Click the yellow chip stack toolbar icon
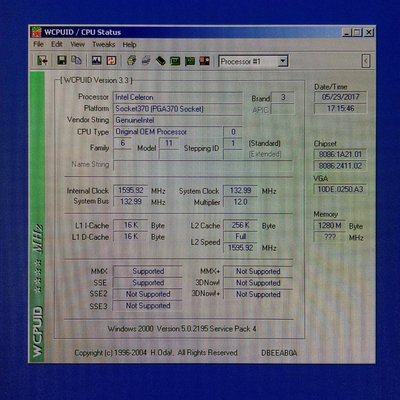The height and width of the screenshot is (400, 400). (x=132, y=60)
